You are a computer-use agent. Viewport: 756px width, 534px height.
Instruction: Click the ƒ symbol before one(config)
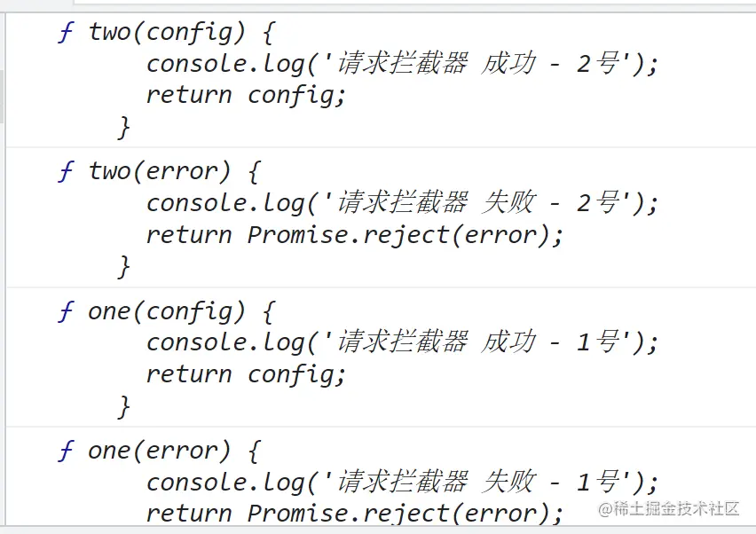(67, 311)
